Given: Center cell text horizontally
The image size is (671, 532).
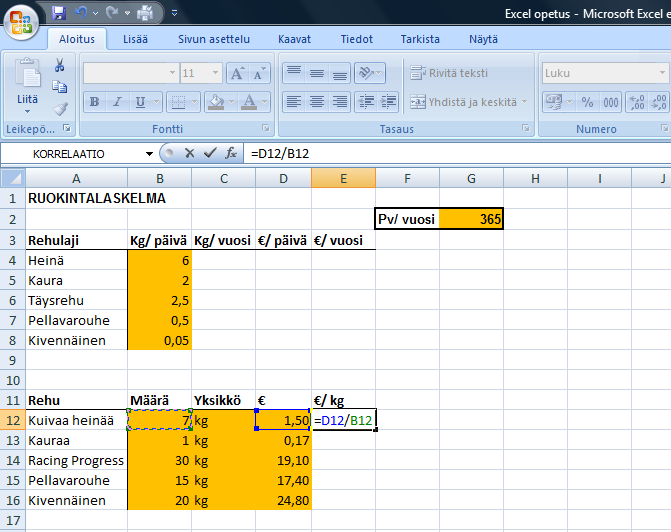Looking at the screenshot, I should pos(317,102).
